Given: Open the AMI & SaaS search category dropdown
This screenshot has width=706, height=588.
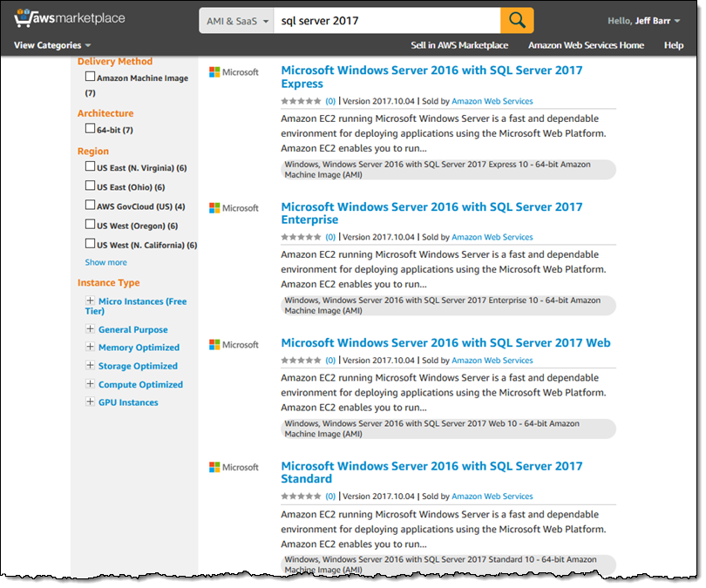Looking at the screenshot, I should [x=235, y=21].
